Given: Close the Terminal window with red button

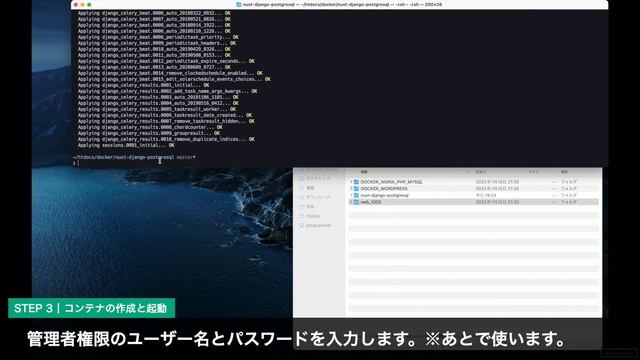Looking at the screenshot, I should (x=76, y=4).
